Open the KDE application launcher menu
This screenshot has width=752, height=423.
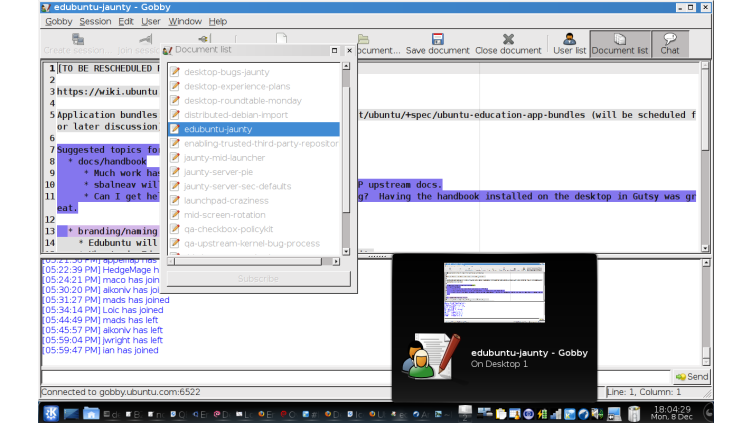(51, 413)
